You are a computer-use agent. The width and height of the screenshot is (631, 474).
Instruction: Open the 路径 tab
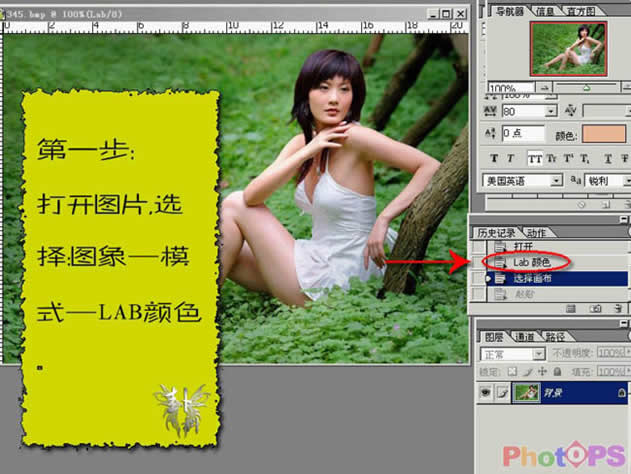[x=555, y=337]
